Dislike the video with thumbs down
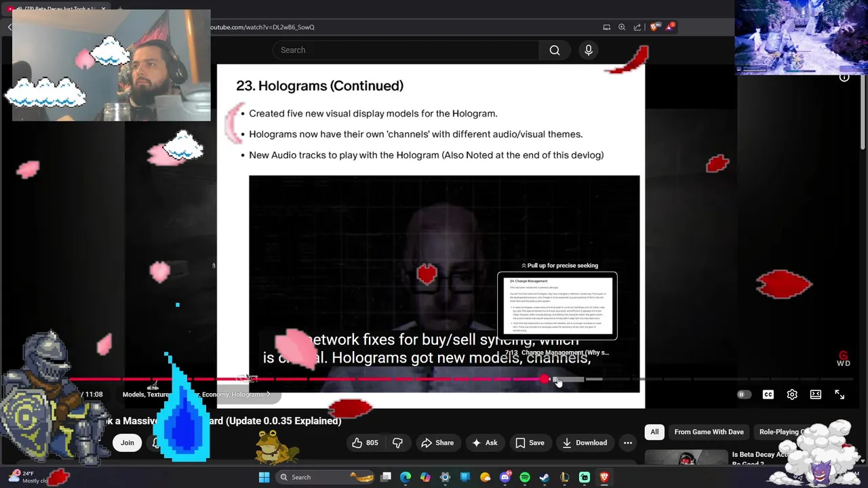This screenshot has width=868, height=488. coord(398,443)
